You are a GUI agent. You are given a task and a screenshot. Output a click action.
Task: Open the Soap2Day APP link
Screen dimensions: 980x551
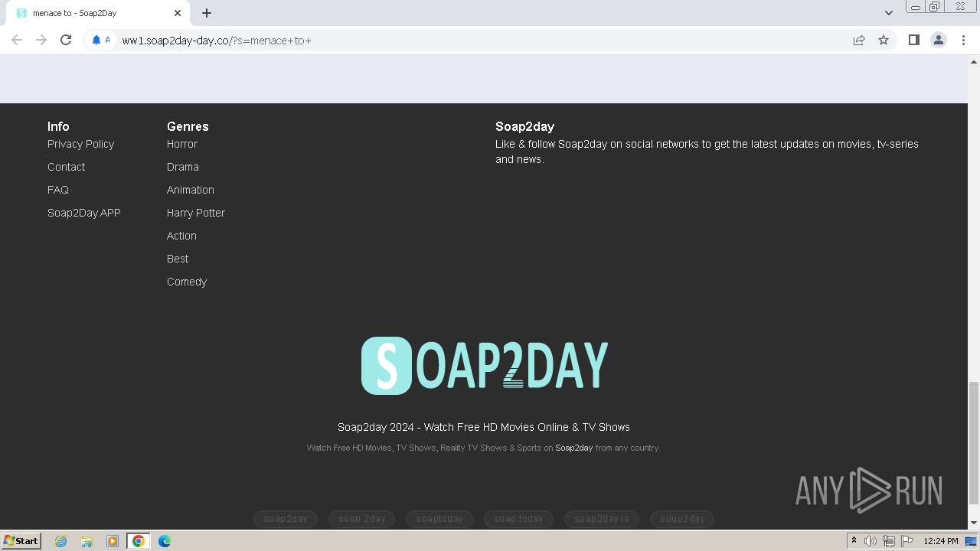click(84, 213)
